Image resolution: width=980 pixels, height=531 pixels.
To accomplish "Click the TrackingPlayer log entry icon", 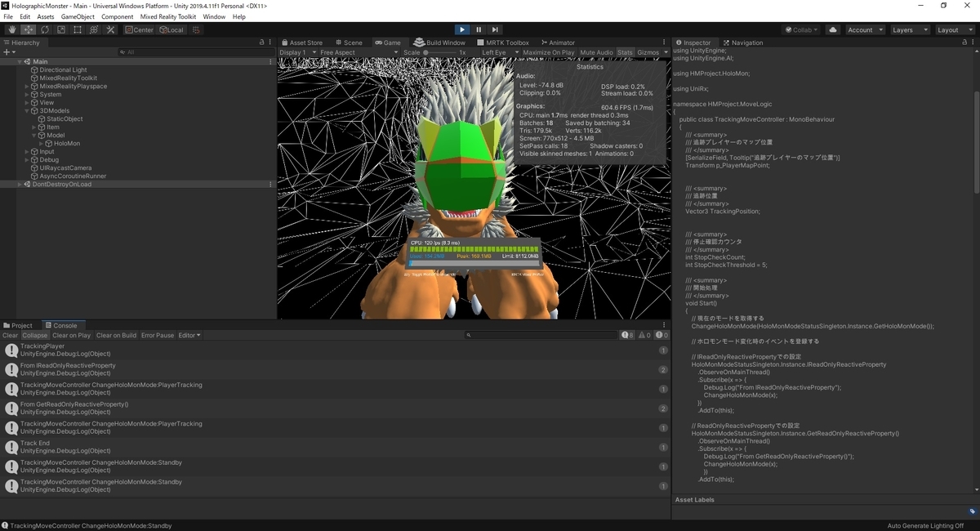I will (x=11, y=350).
